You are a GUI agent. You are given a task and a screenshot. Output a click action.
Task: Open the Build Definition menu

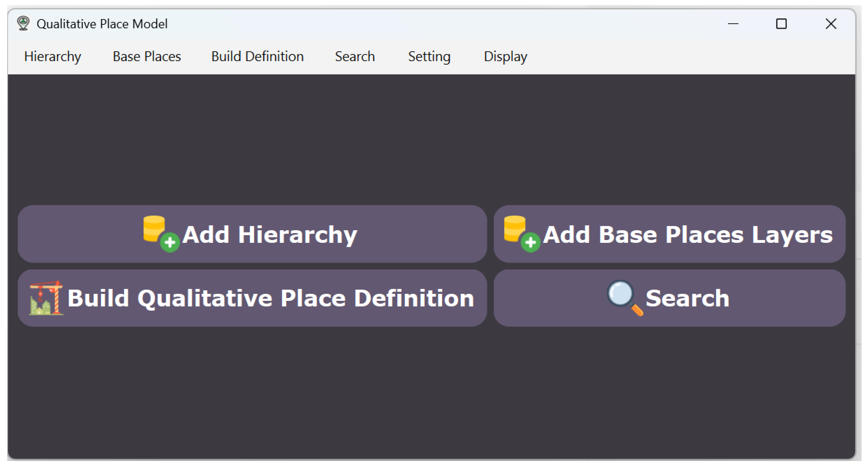click(257, 56)
